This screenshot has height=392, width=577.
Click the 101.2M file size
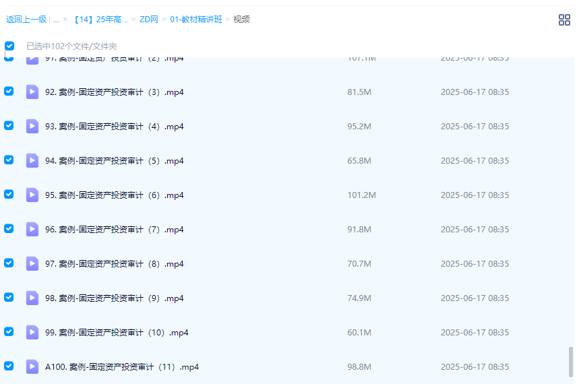[x=362, y=195]
